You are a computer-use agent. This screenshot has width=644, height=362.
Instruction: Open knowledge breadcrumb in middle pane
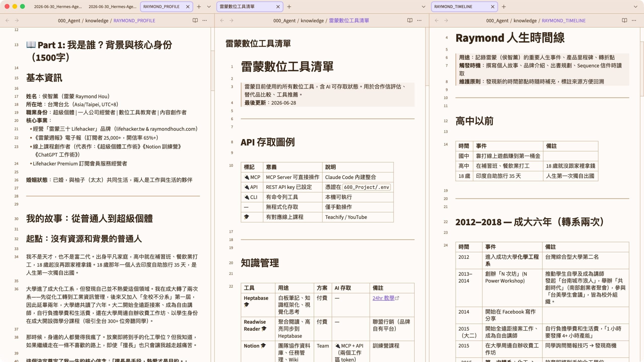[x=312, y=21]
